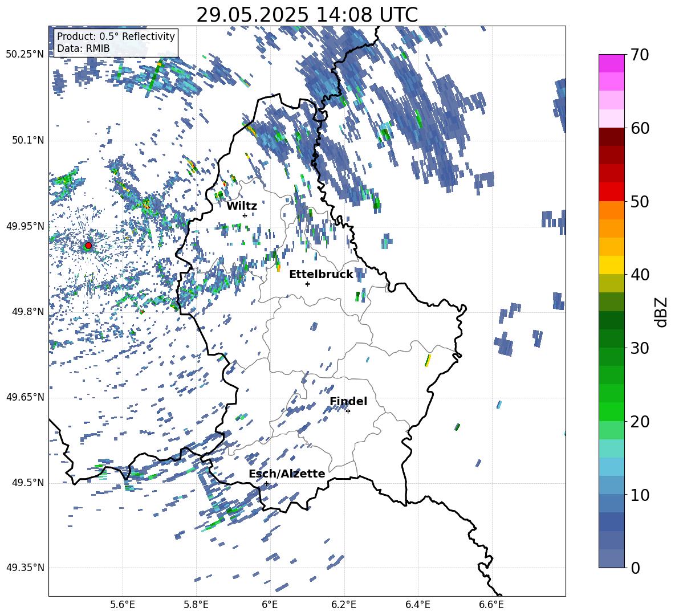This screenshot has height=616, width=675.
Task: Click the 40 label on the colorbar
Action: pyautogui.click(x=640, y=275)
